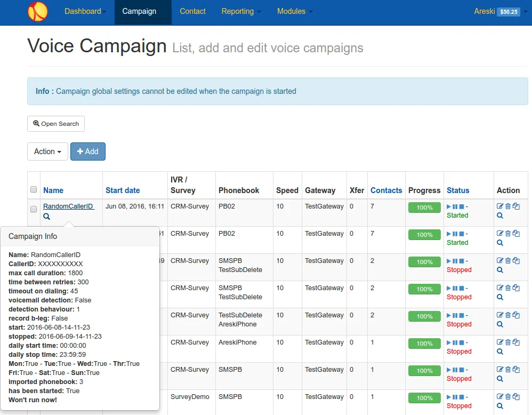Edit the RandomCallerID campaign
The image size is (532, 415).
pos(500,206)
